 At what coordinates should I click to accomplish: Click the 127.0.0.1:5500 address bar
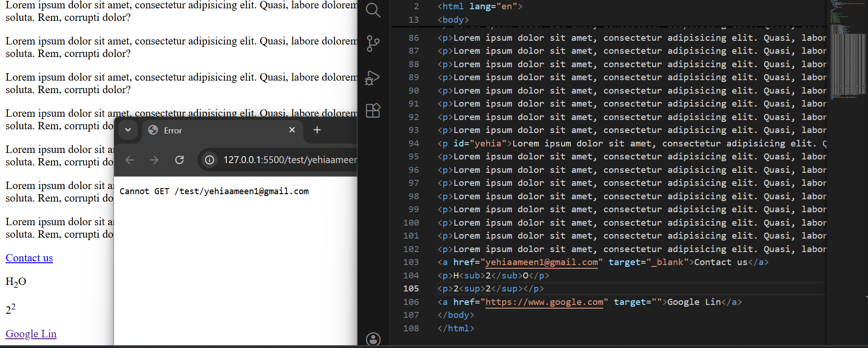click(287, 160)
